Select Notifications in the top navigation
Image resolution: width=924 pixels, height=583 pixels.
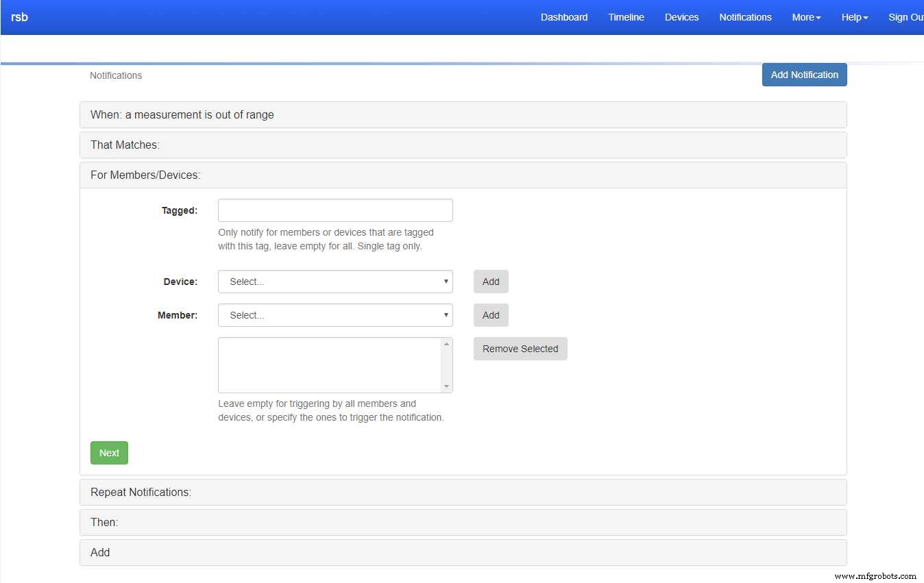pos(745,17)
